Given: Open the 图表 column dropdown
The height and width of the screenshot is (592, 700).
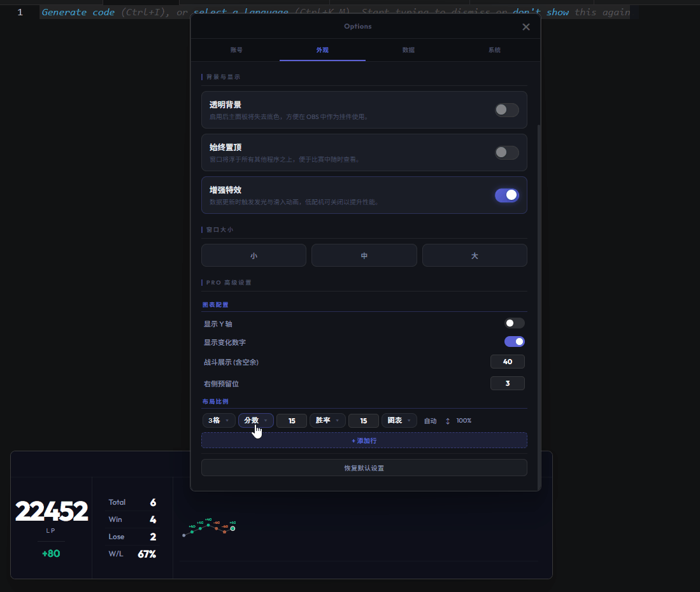Looking at the screenshot, I should point(399,420).
